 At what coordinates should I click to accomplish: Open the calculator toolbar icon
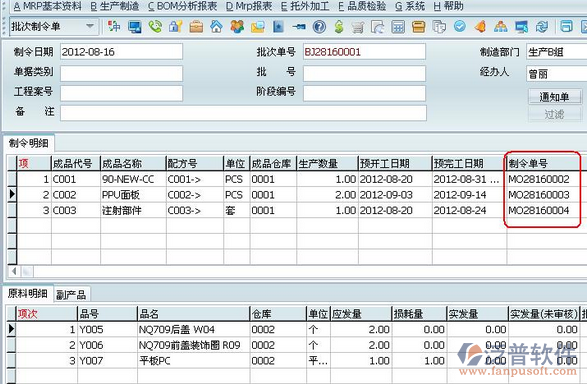click(x=398, y=27)
